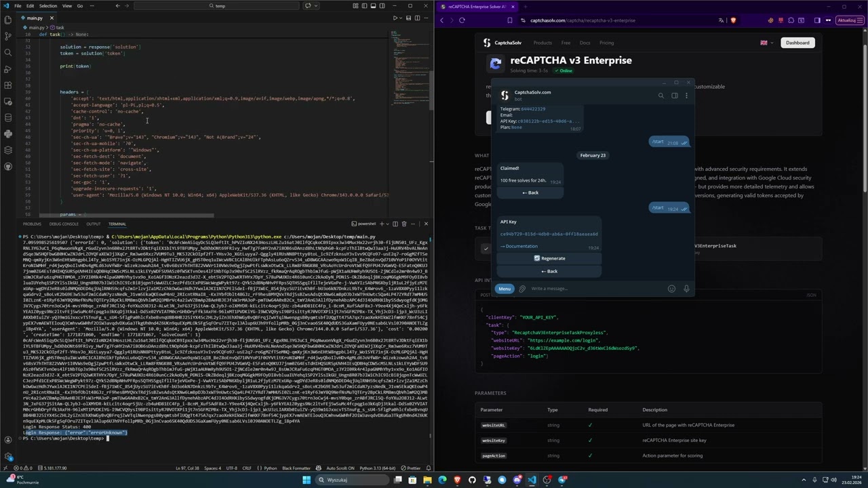
Task: Click Back button below Regenerate
Action: 549,271
